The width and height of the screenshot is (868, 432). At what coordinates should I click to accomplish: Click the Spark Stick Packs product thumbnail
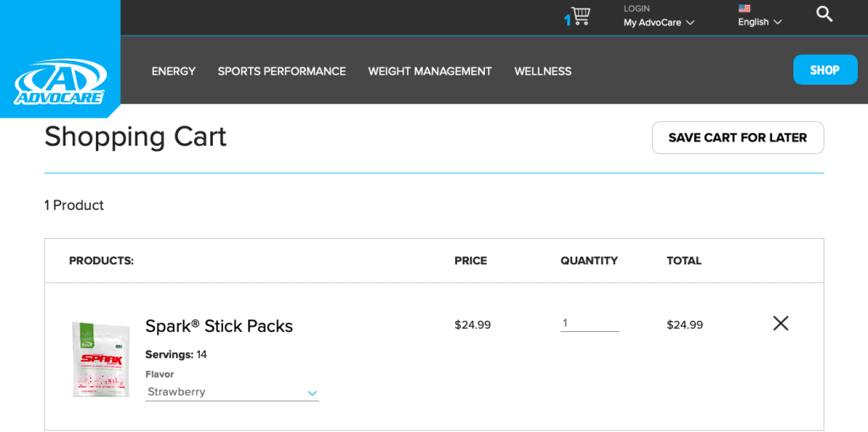pos(101,359)
